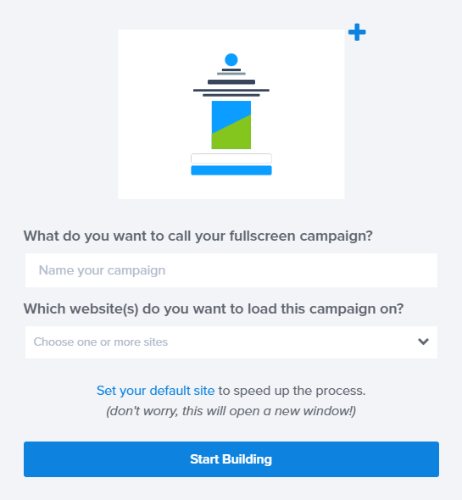This screenshot has width=462, height=500.
Task: Click the thin gray line under avatar
Action: click(x=231, y=74)
